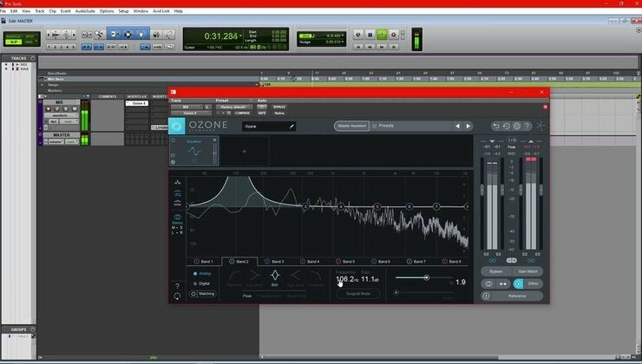Click the Ozone undo icon
The image size is (642, 364).
[496, 126]
